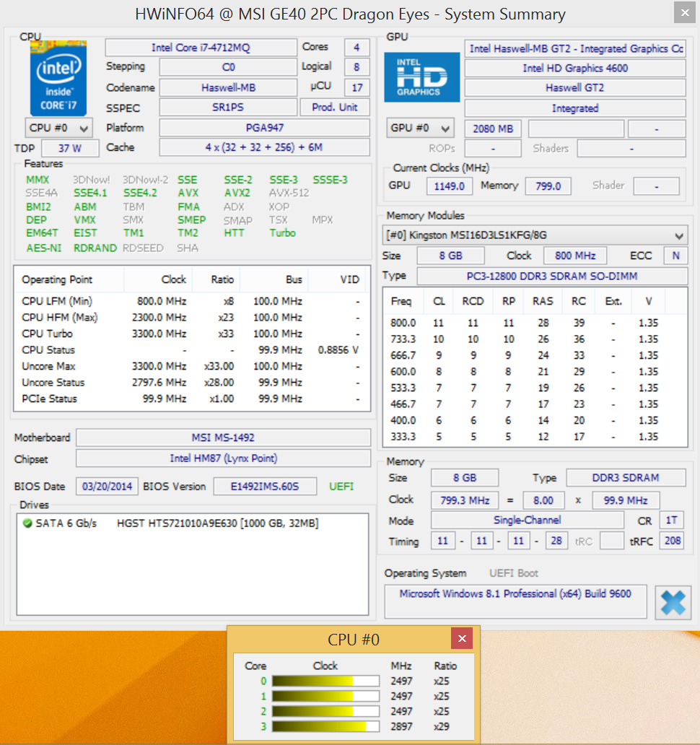
Task: Click the Single-Channel mode field
Action: (x=528, y=520)
